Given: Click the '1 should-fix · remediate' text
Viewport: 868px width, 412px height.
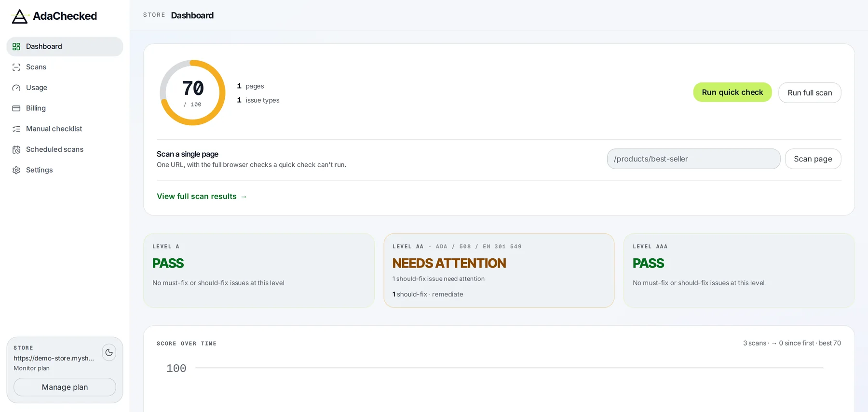Looking at the screenshot, I should point(428,294).
